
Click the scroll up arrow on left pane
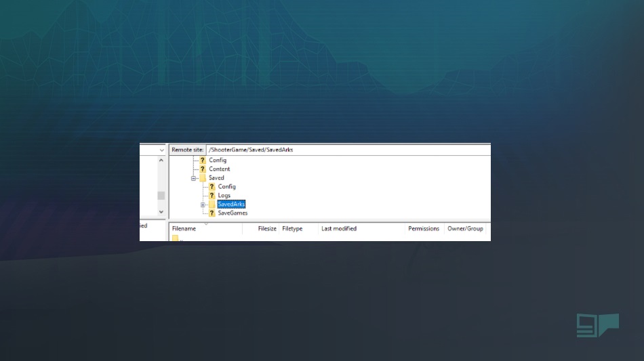(161, 161)
